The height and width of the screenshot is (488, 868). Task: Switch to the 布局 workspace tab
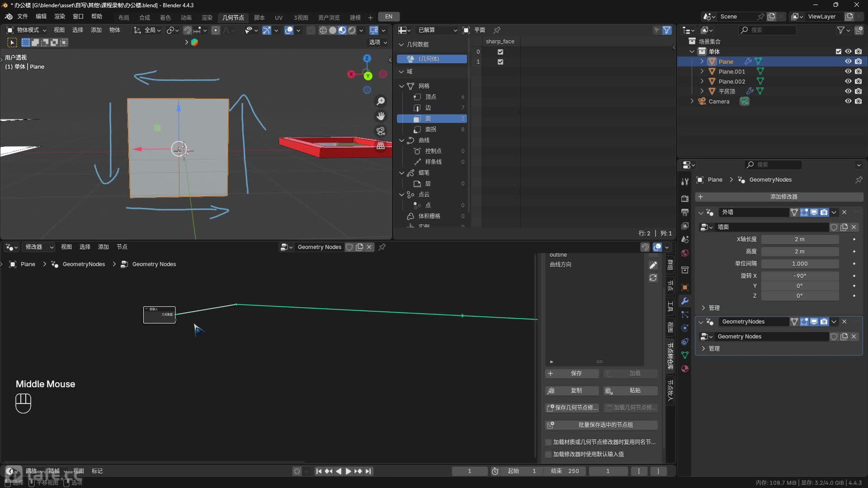click(x=124, y=18)
